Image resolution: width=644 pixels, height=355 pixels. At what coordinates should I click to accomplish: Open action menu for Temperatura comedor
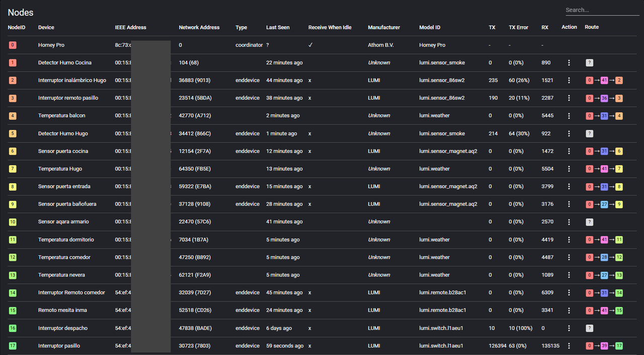(x=569, y=258)
